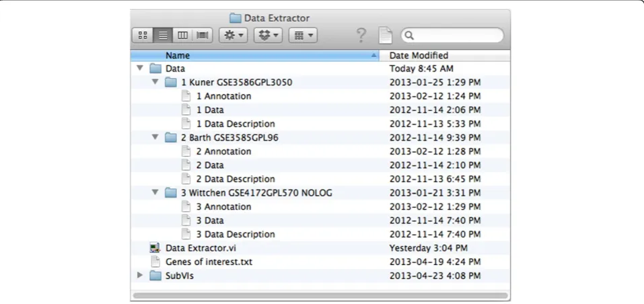Select the 3 Wittchen folder icon
The image size is (644, 304).
click(171, 193)
